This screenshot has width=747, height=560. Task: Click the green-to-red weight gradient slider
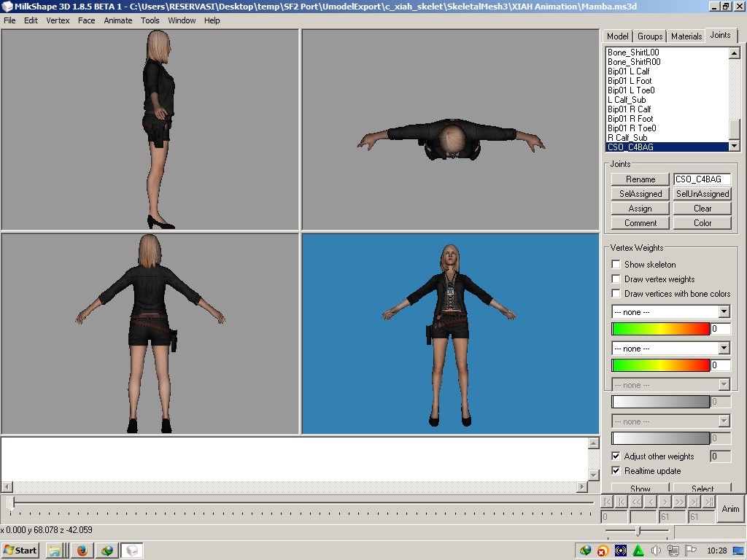click(660, 329)
